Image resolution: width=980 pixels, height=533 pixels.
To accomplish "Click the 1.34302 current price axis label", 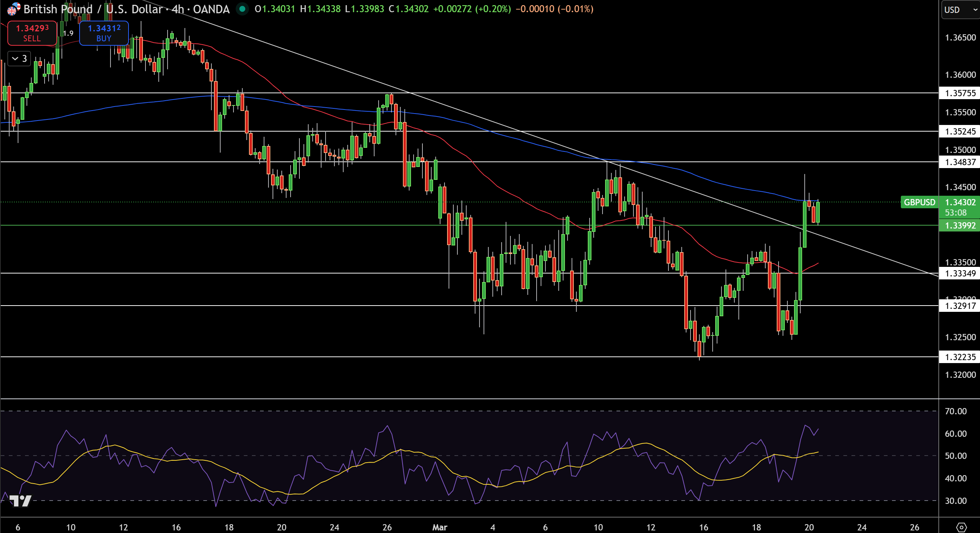I will (960, 202).
